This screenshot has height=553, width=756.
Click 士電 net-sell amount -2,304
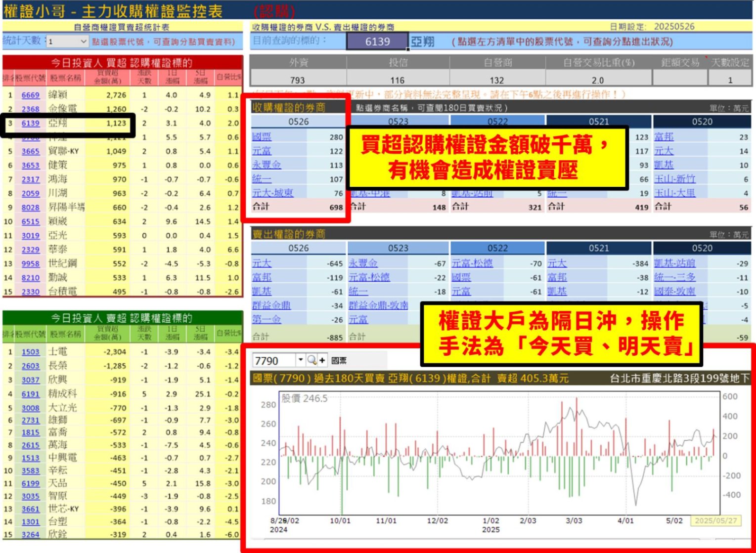[x=115, y=352]
